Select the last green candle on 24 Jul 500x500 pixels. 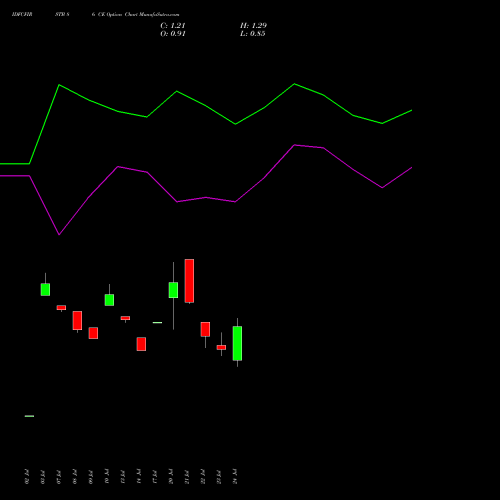(237, 343)
